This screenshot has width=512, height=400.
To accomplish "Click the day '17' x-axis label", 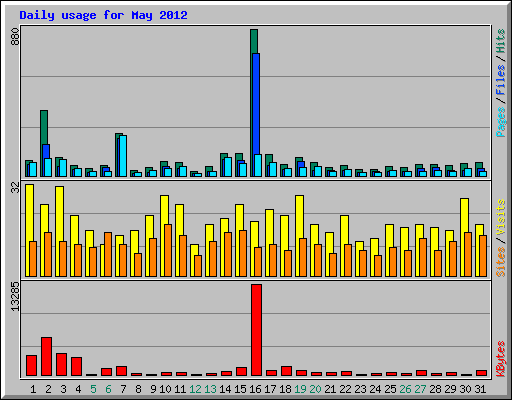I will coord(270,389).
